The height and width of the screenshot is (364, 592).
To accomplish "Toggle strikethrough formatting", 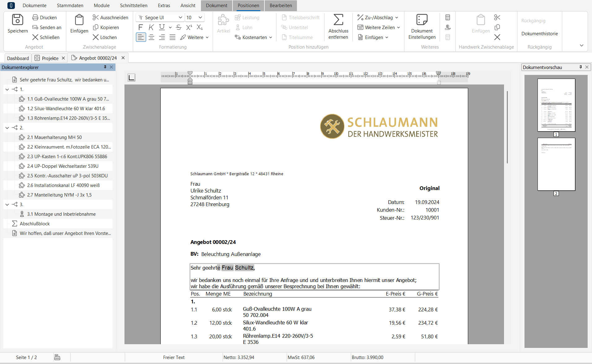I will [x=179, y=27].
